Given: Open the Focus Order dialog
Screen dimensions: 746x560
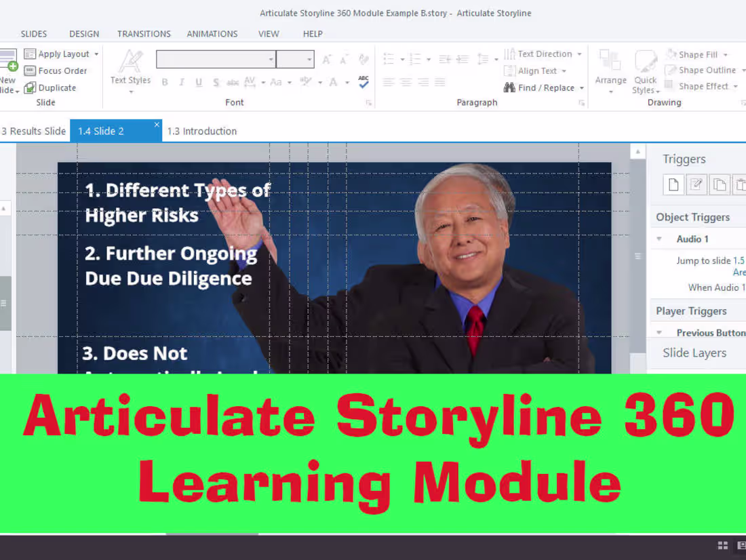Looking at the screenshot, I should pos(56,71).
